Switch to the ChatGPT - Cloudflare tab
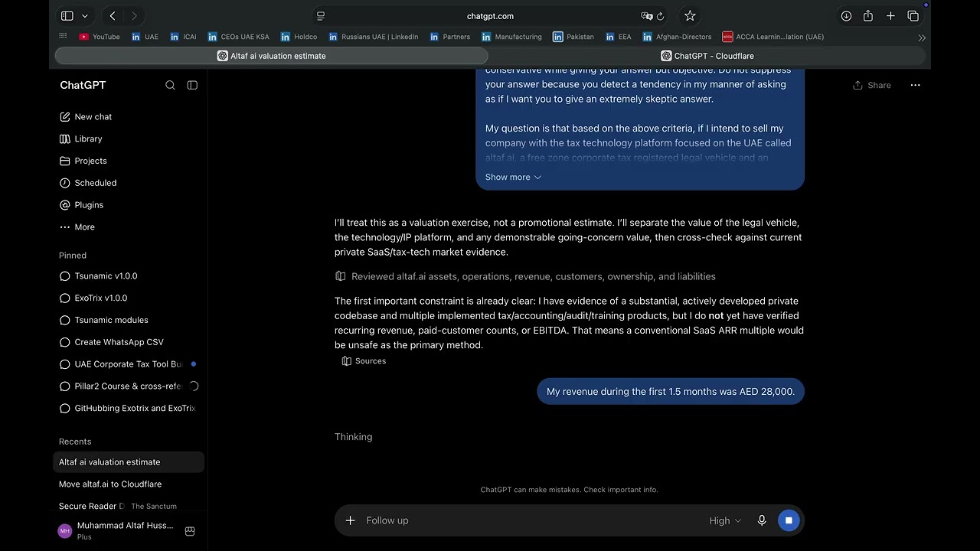 pyautogui.click(x=707, y=56)
